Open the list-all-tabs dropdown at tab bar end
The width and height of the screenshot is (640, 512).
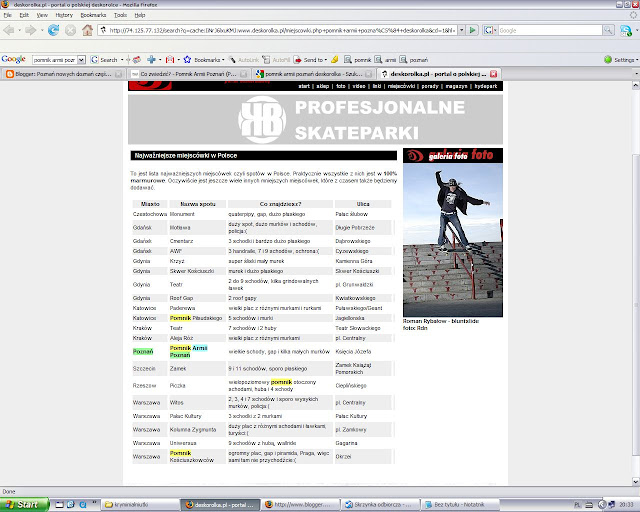coord(636,74)
